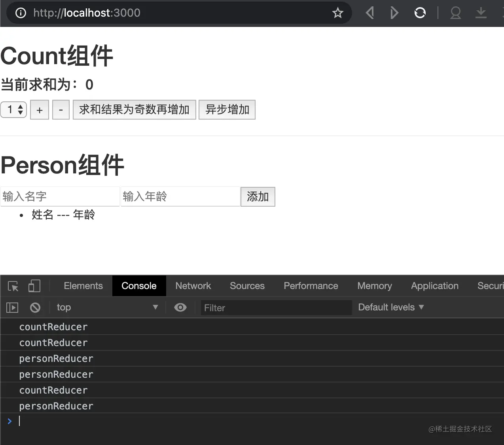Click the last personReducer log entry
The width and height of the screenshot is (504, 445).
click(252, 406)
